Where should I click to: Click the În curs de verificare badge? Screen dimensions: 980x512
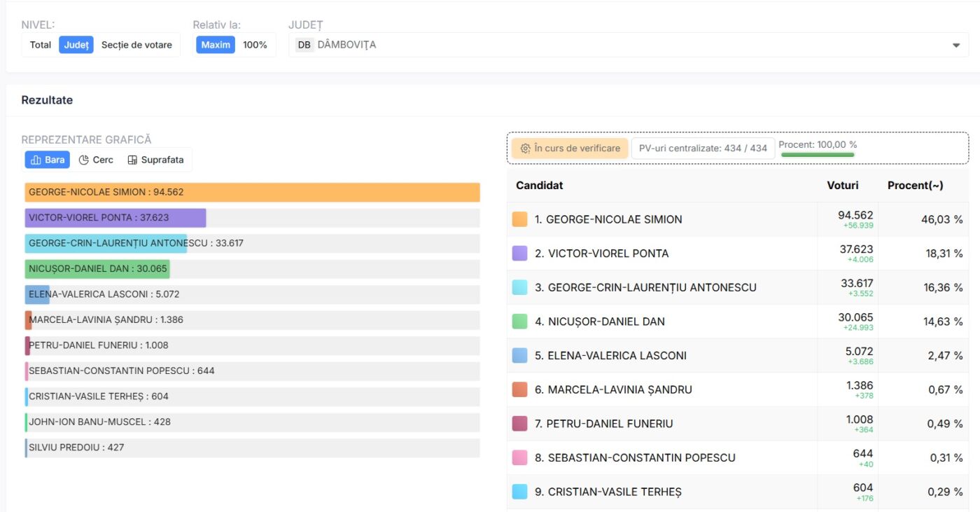570,148
